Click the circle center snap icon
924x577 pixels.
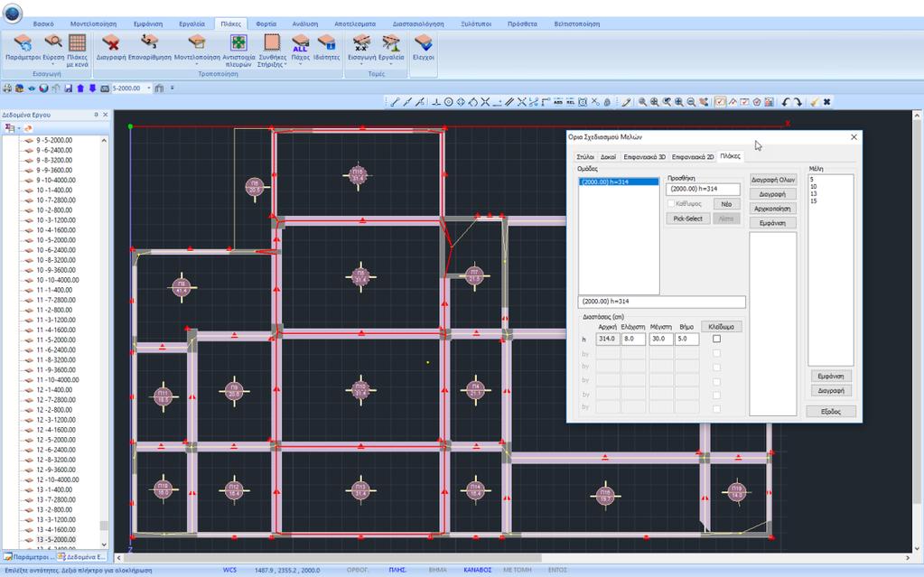coord(448,102)
